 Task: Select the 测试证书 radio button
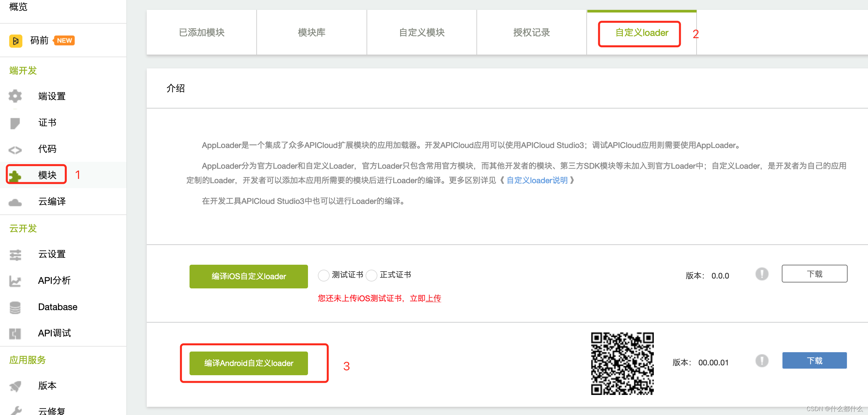[323, 275]
